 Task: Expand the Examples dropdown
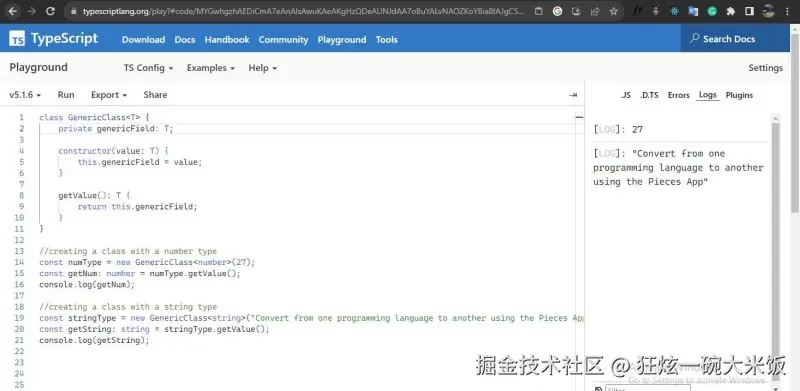(x=211, y=68)
